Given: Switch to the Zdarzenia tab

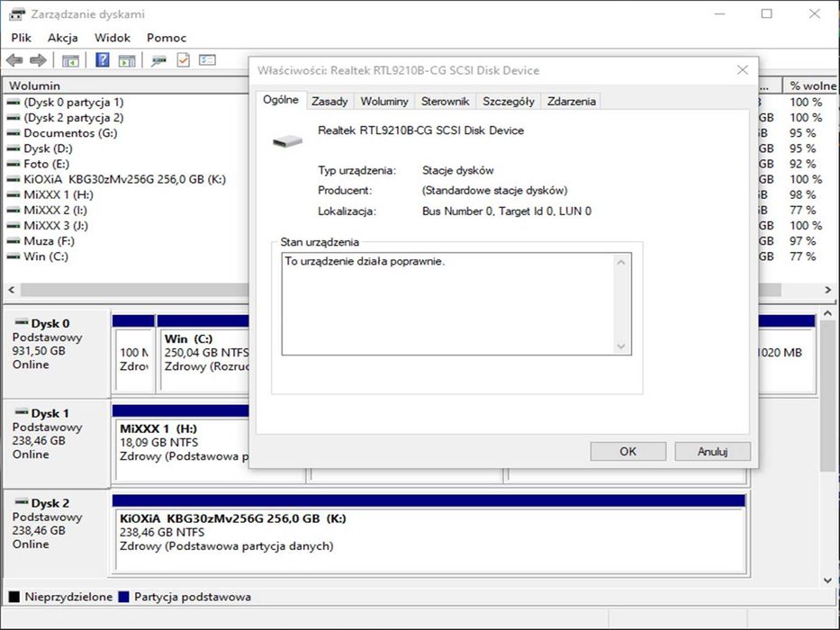Looking at the screenshot, I should pyautogui.click(x=571, y=101).
